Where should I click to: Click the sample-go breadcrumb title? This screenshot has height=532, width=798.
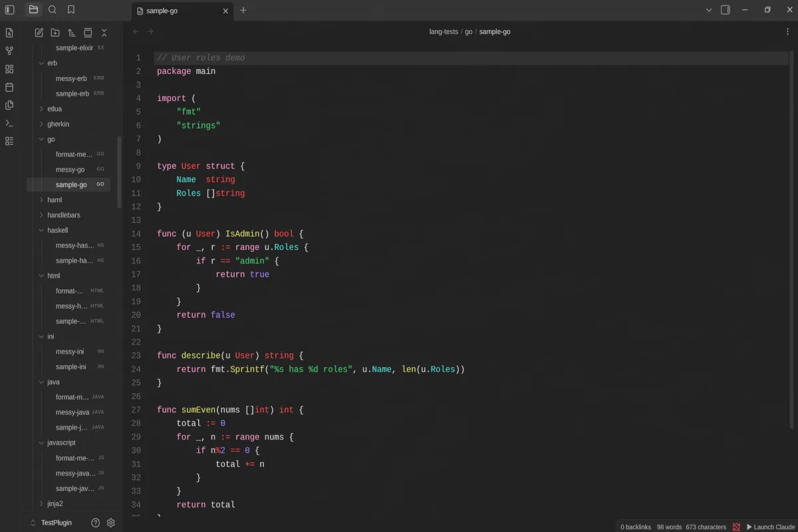(x=495, y=31)
